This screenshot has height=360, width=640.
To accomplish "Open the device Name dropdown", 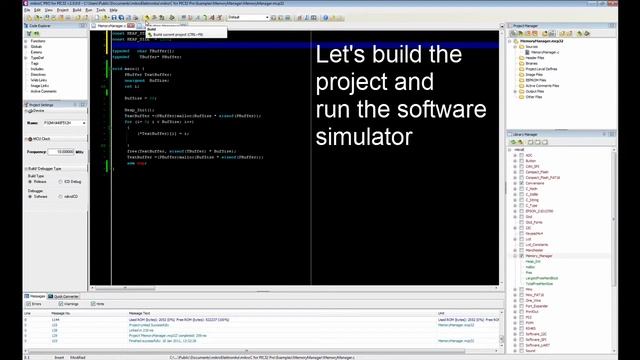I will click(x=84, y=123).
